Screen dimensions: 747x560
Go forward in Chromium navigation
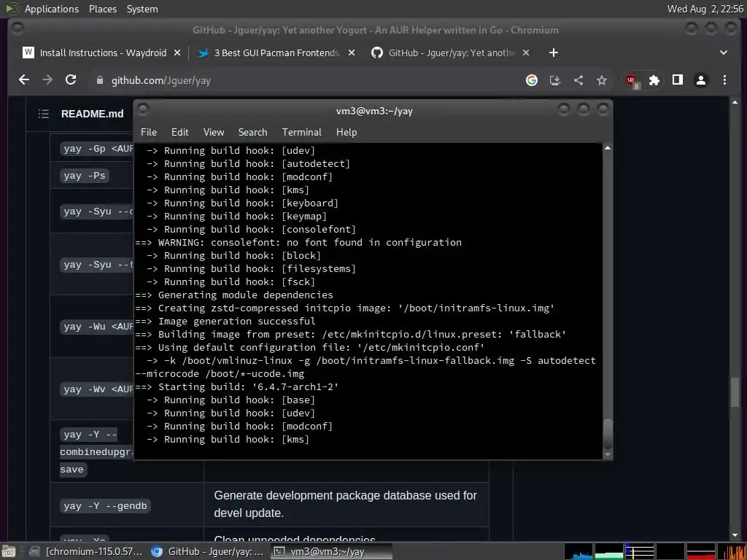pyautogui.click(x=47, y=80)
